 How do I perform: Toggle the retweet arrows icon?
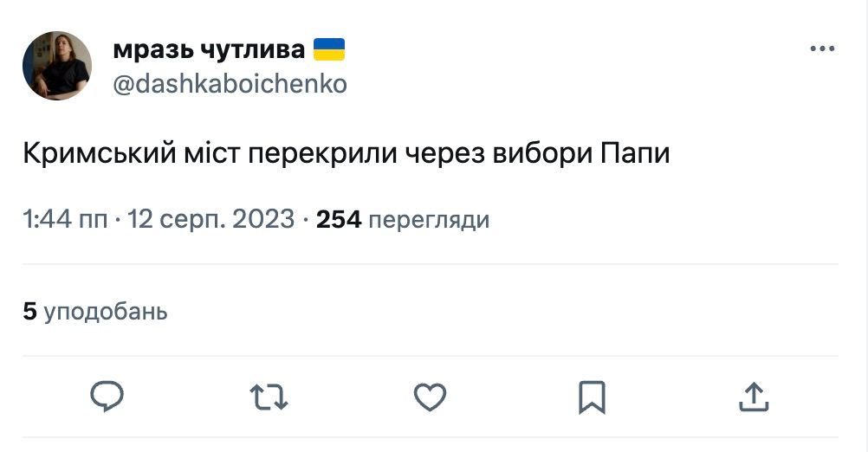click(x=269, y=397)
